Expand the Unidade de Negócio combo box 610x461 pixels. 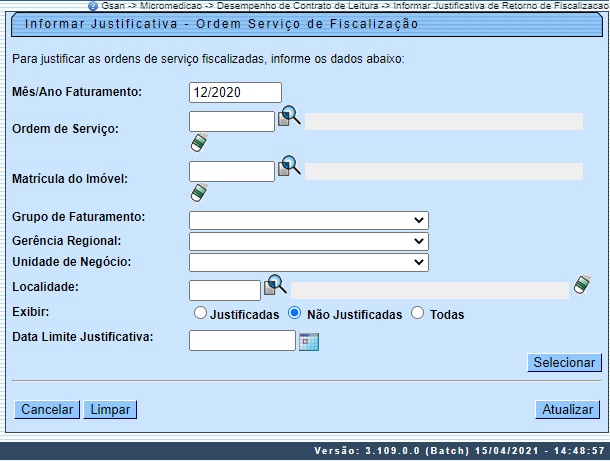point(308,262)
